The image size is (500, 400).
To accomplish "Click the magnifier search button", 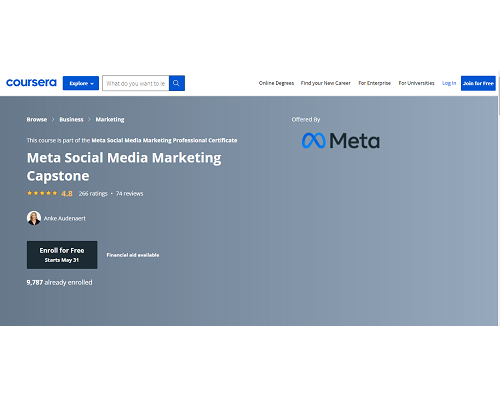I will coord(177,83).
